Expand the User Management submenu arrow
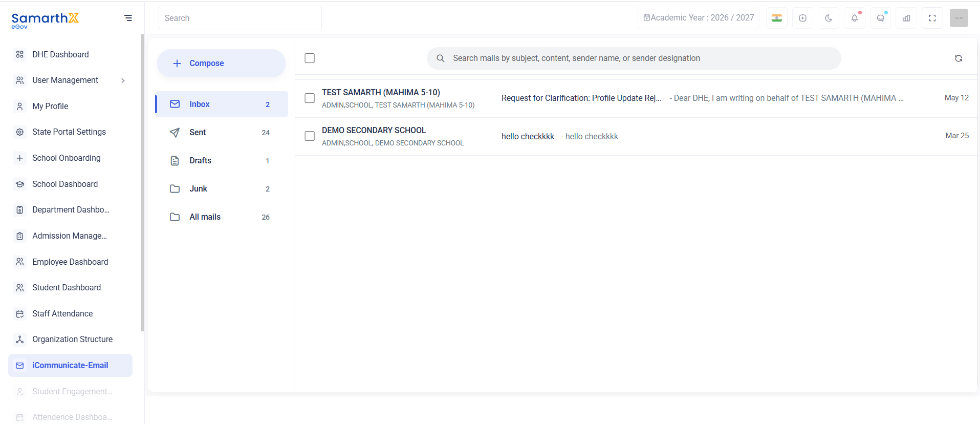Screen dimensions: 980x424 [x=123, y=80]
